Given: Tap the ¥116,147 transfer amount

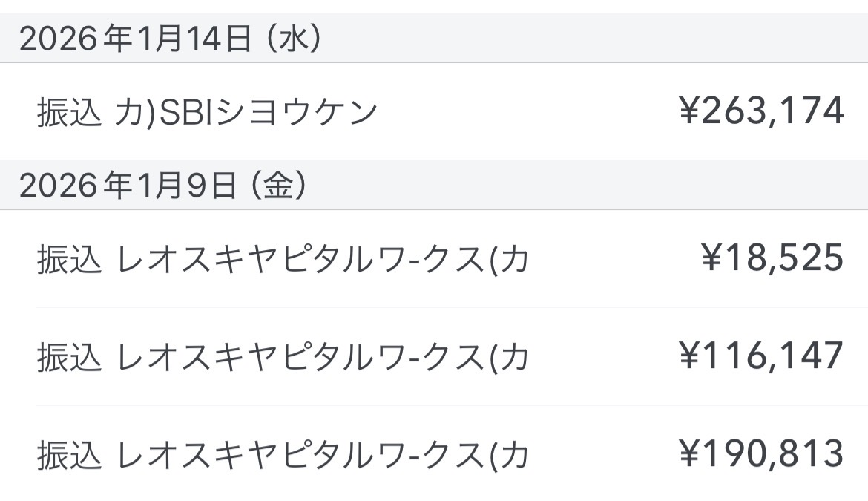Looking at the screenshot, I should (x=762, y=356).
